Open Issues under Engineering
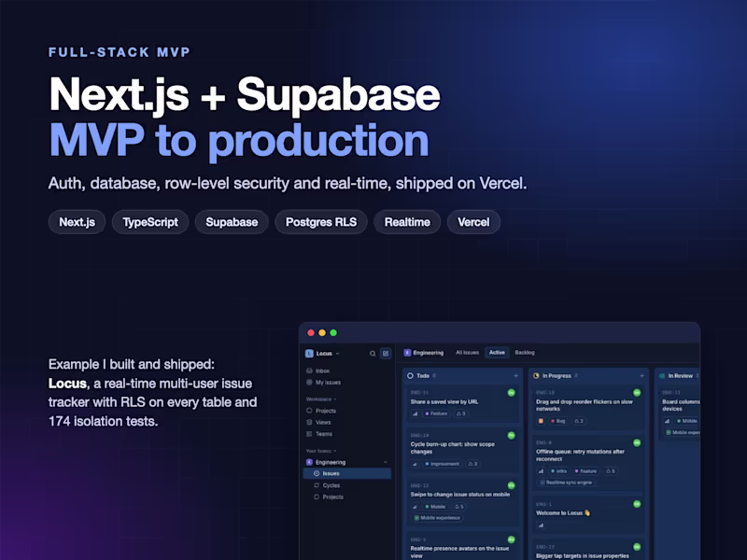Viewport: 747px width, 560px height. click(x=346, y=473)
